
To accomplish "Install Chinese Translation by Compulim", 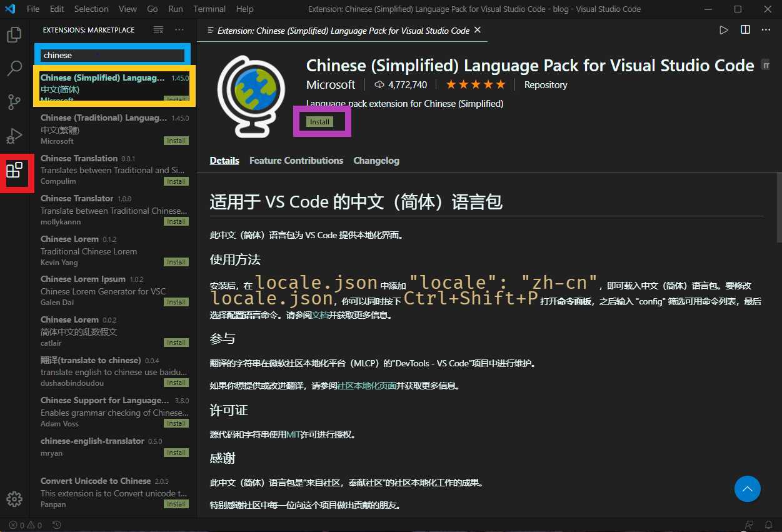I will tap(176, 181).
